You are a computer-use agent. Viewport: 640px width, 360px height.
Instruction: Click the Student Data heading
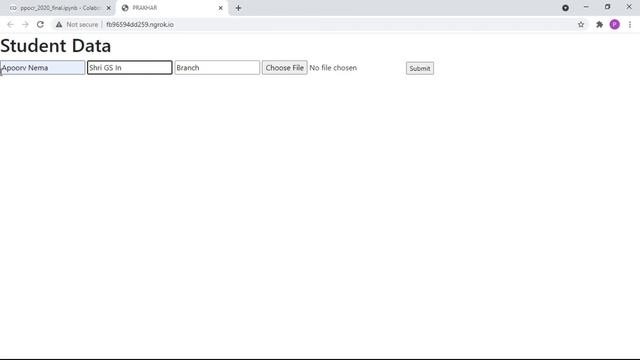[56, 46]
